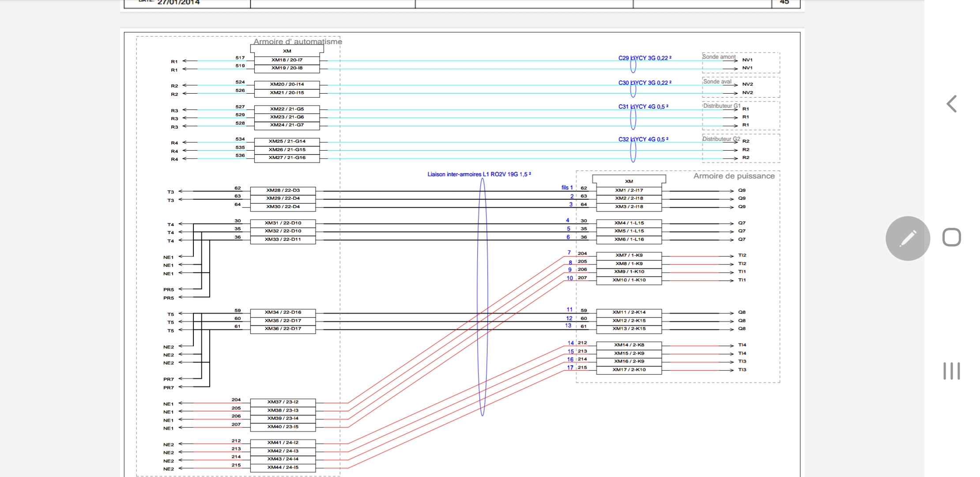
Task: Click the 'Armoire d' automatisme' title
Action: pyautogui.click(x=298, y=42)
